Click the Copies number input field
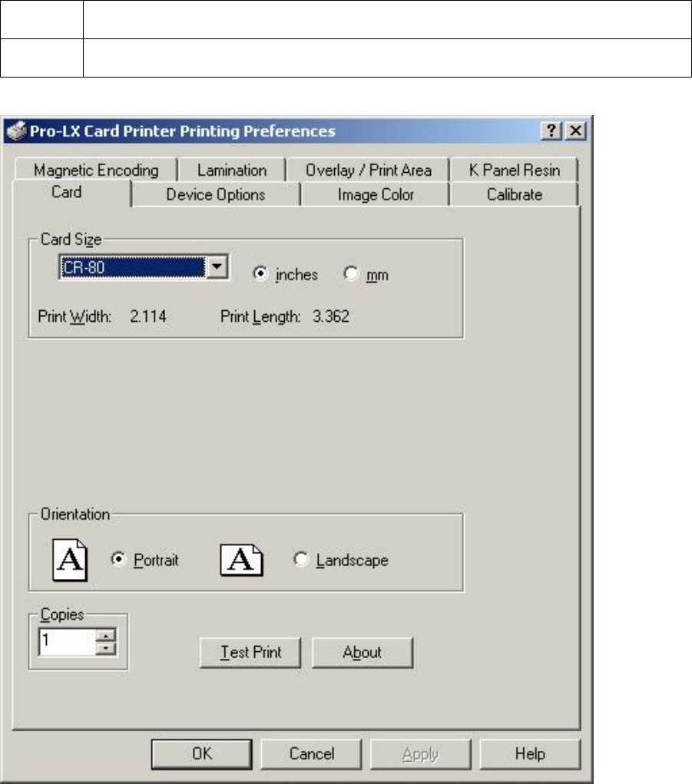 coord(67,641)
